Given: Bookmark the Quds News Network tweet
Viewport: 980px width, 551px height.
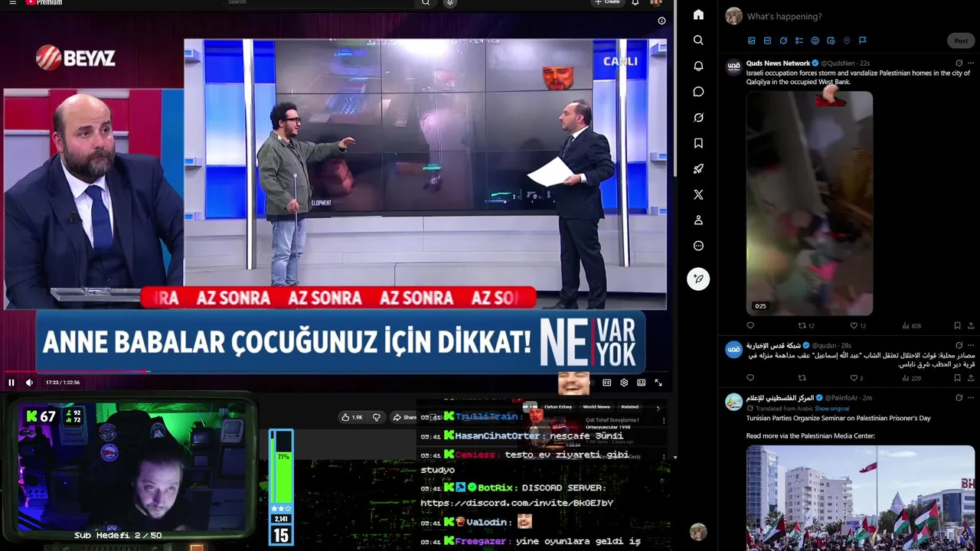Looking at the screenshot, I should (957, 325).
